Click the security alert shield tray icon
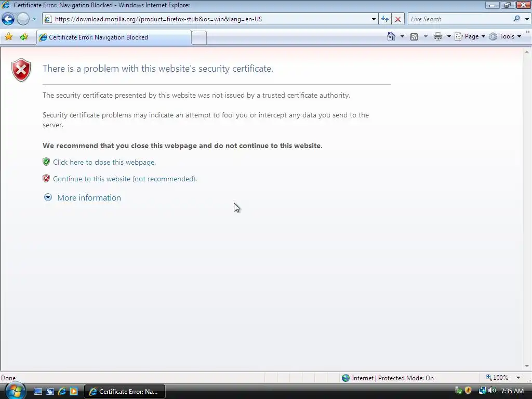Viewport: 532px width, 399px height. [468, 391]
